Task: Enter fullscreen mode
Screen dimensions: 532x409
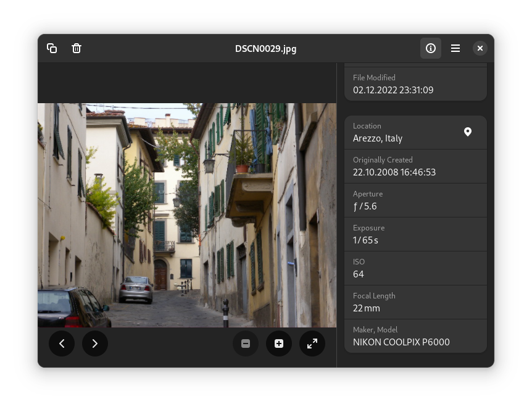Action: [312, 344]
